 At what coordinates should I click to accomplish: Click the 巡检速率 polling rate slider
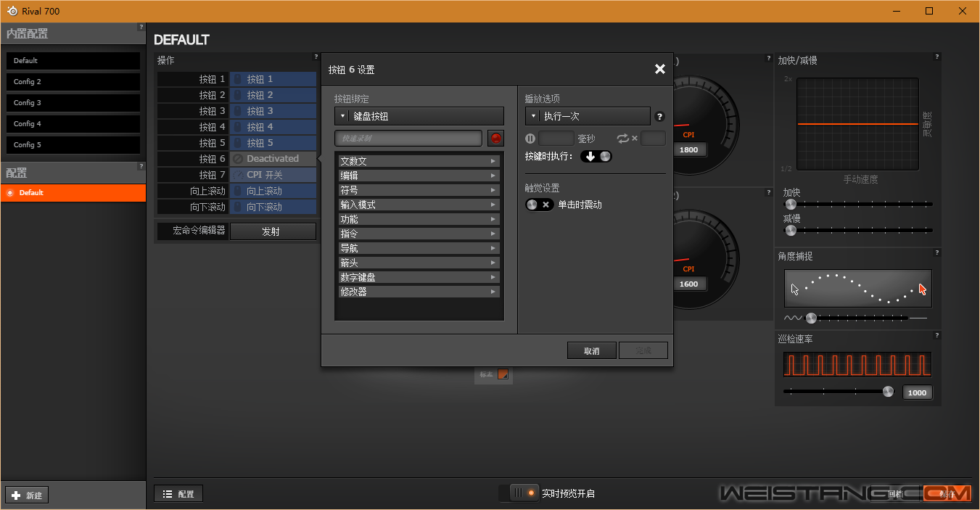839,392
